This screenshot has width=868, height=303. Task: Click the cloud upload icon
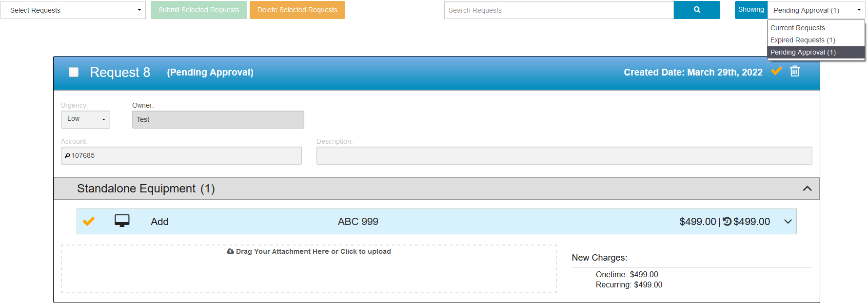[230, 251]
